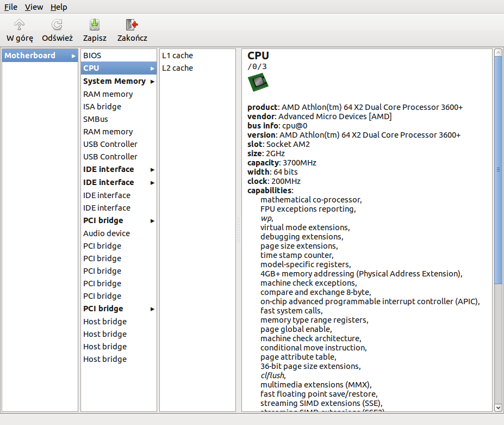Click the capabilities label
This screenshot has height=425, width=504.
tap(270, 190)
